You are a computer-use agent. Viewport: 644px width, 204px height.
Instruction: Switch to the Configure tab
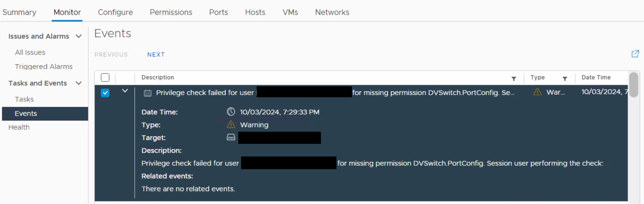tap(115, 12)
